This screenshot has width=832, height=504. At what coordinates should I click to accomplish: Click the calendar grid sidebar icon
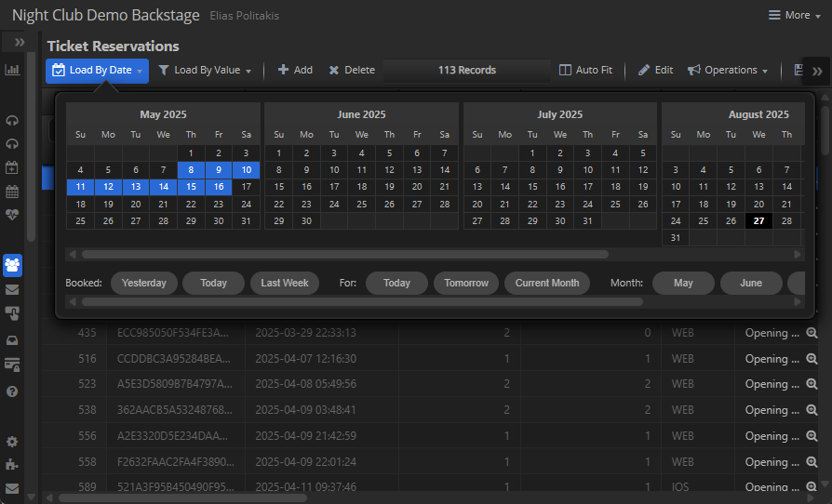tap(12, 192)
